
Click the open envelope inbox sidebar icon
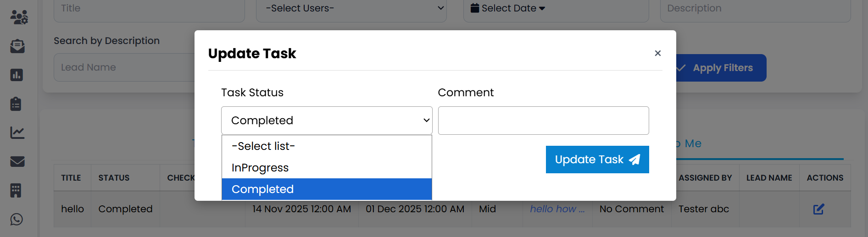click(x=17, y=46)
